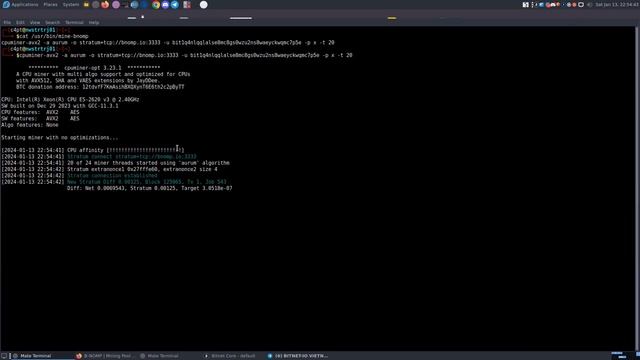Click the 'Algo features: None' line
The height and width of the screenshot is (360, 640).
[30, 125]
